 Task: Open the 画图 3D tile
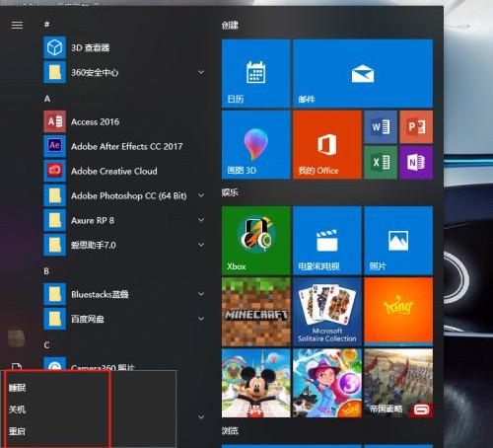coord(256,145)
